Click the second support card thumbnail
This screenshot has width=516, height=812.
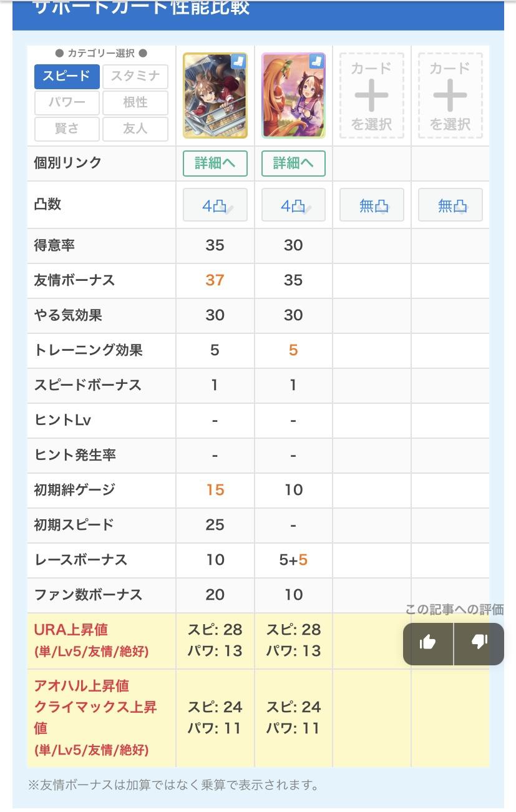tap(293, 95)
